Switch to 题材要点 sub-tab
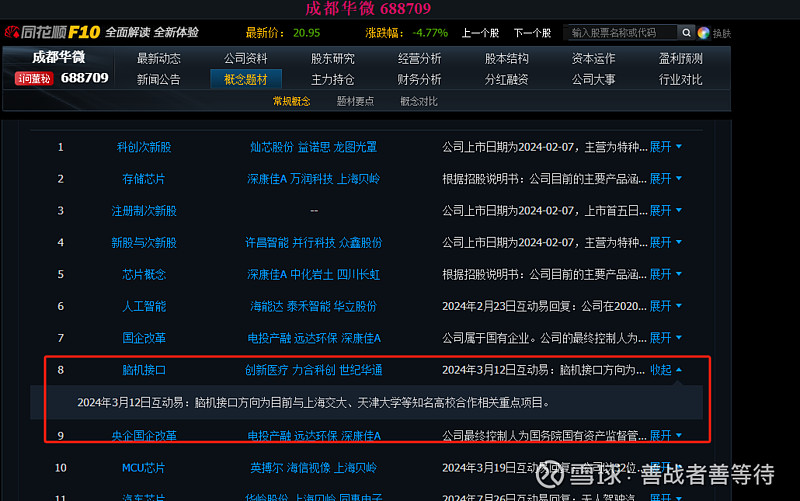 (x=355, y=101)
